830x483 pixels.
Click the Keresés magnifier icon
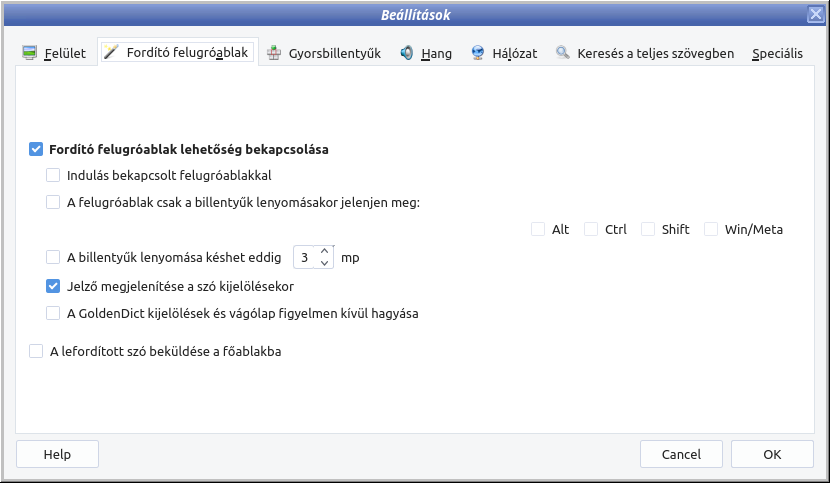click(563, 53)
